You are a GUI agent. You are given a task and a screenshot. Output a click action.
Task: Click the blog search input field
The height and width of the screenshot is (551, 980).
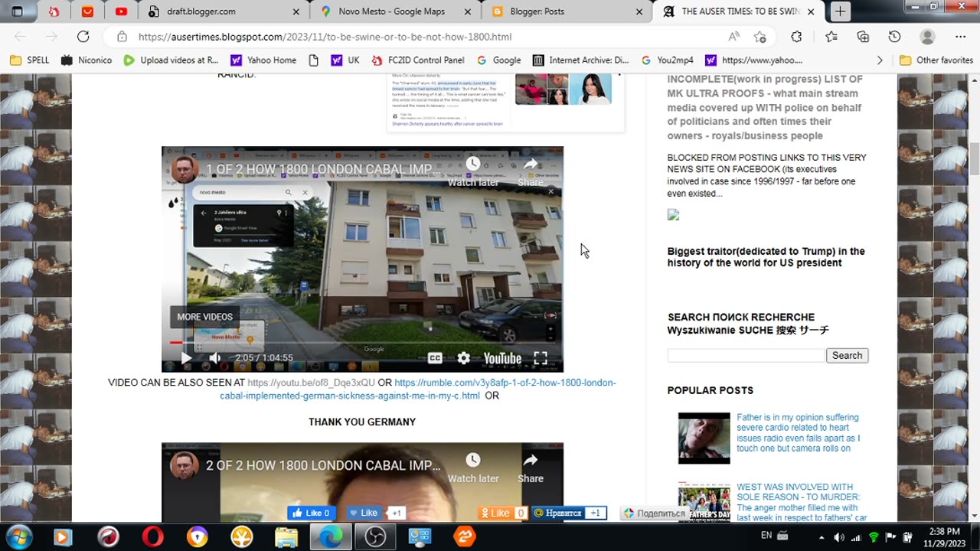[746, 355]
